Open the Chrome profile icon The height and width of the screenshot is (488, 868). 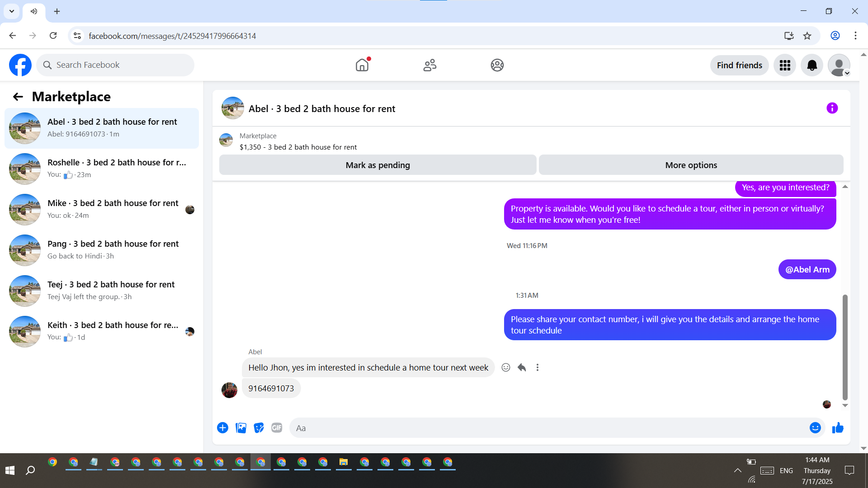[835, 36]
